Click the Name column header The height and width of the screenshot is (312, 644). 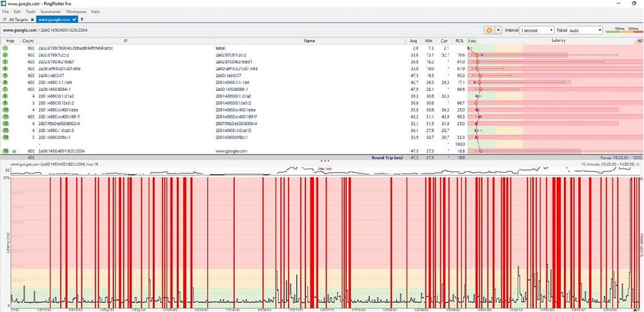(310, 41)
